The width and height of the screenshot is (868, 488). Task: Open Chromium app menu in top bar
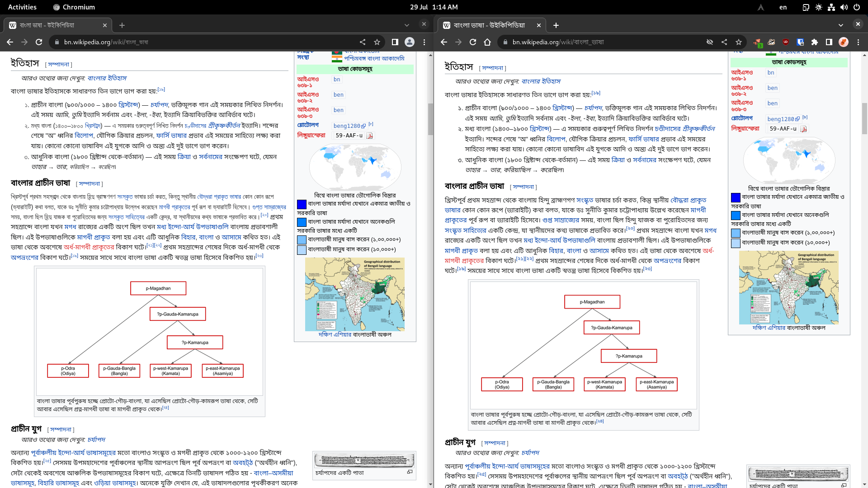click(x=74, y=7)
